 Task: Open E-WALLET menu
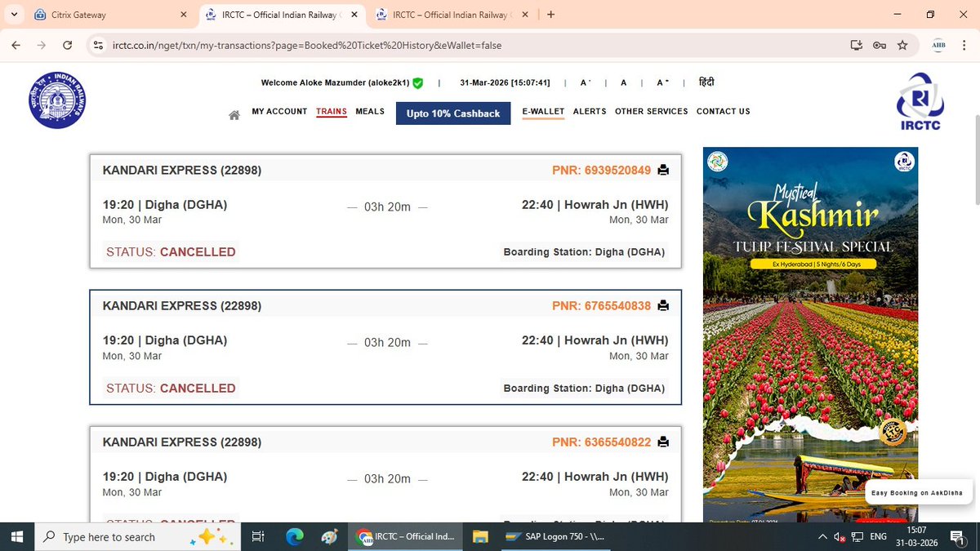(543, 112)
